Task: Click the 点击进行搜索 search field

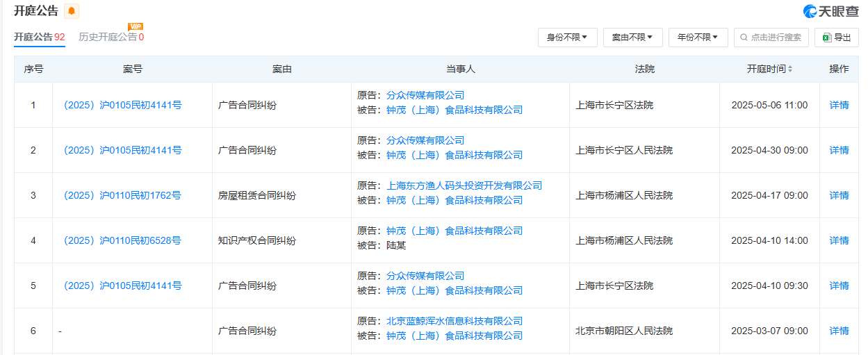Action: [x=771, y=38]
